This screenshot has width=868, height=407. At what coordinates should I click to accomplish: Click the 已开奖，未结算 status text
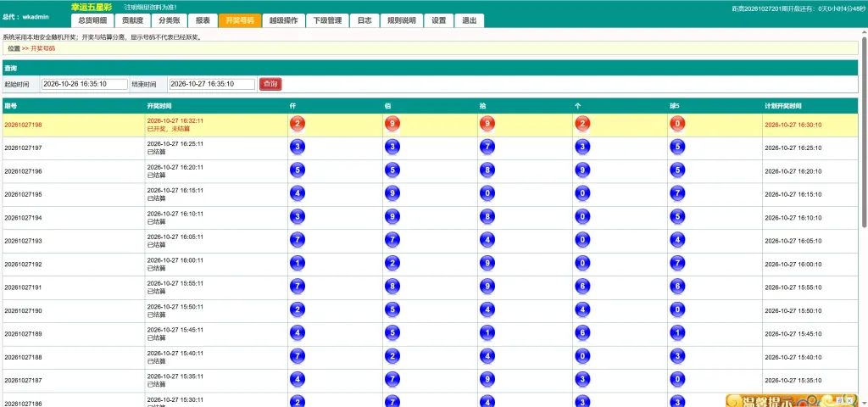tap(169, 129)
